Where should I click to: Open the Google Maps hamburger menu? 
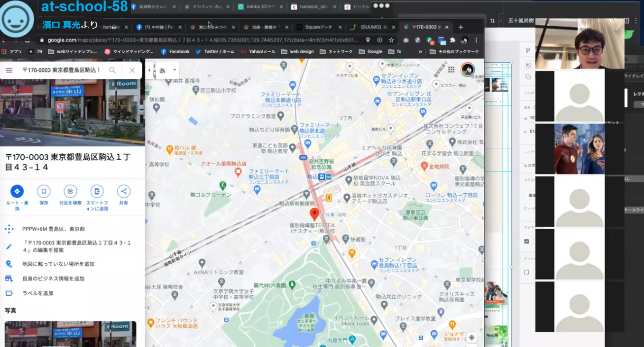[x=9, y=70]
